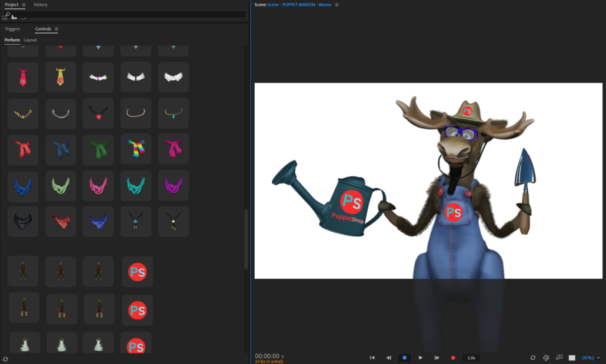This screenshot has height=364, width=606.
Task: Select the Controls tab
Action: pyautogui.click(x=43, y=29)
